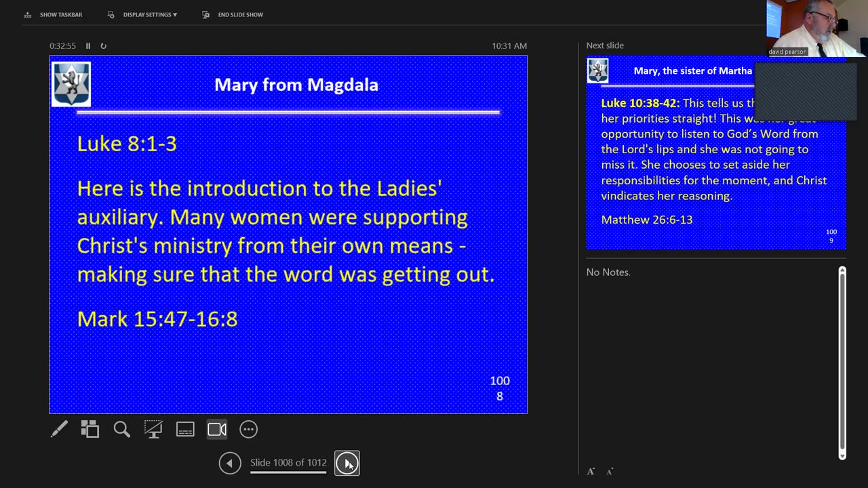Open see all slides grid
The image size is (868, 488).
pos(90,429)
